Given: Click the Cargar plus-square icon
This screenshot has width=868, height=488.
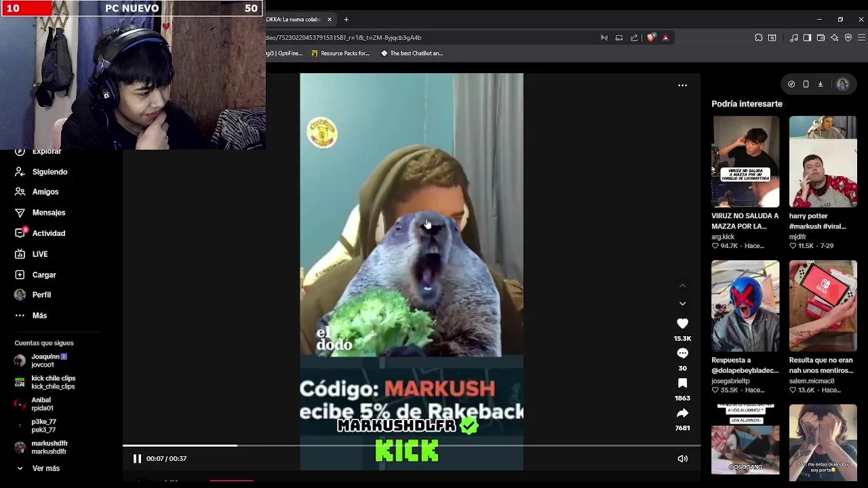Looking at the screenshot, I should (x=20, y=275).
